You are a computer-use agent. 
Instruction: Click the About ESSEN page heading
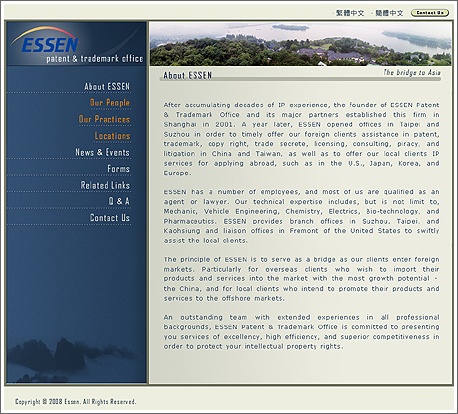187,75
